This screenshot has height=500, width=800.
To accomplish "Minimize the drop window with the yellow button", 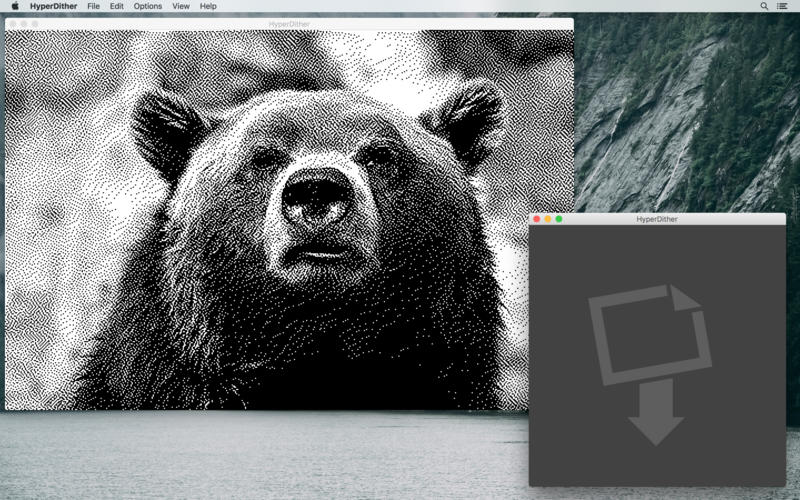I will [547, 219].
